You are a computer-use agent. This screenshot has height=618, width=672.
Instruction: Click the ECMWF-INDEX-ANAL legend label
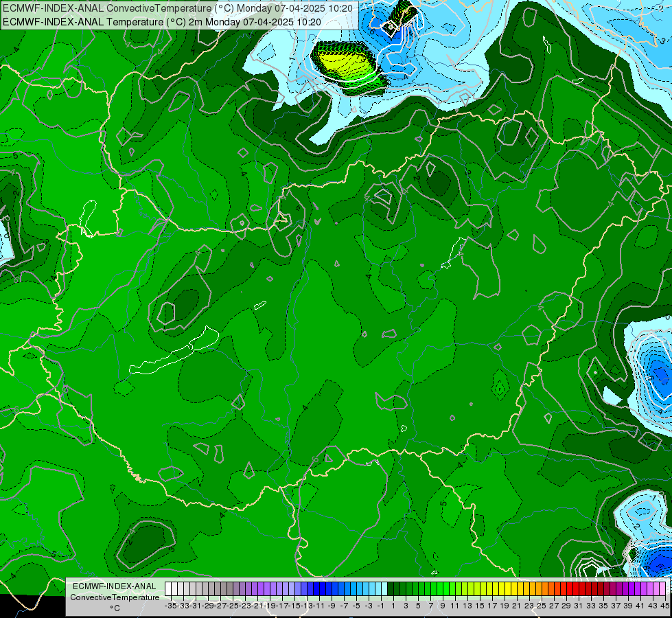115,586
